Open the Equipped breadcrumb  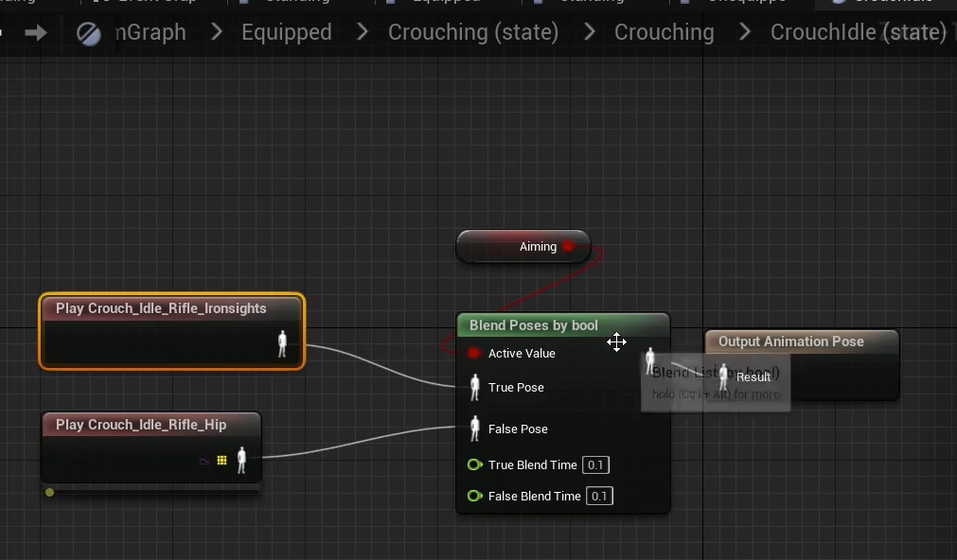click(x=286, y=32)
